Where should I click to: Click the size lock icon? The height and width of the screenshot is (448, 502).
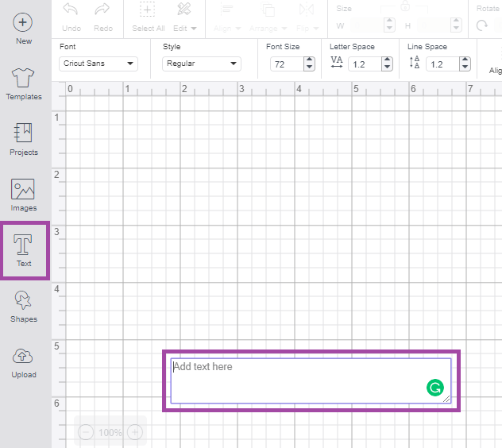tap(405, 6)
